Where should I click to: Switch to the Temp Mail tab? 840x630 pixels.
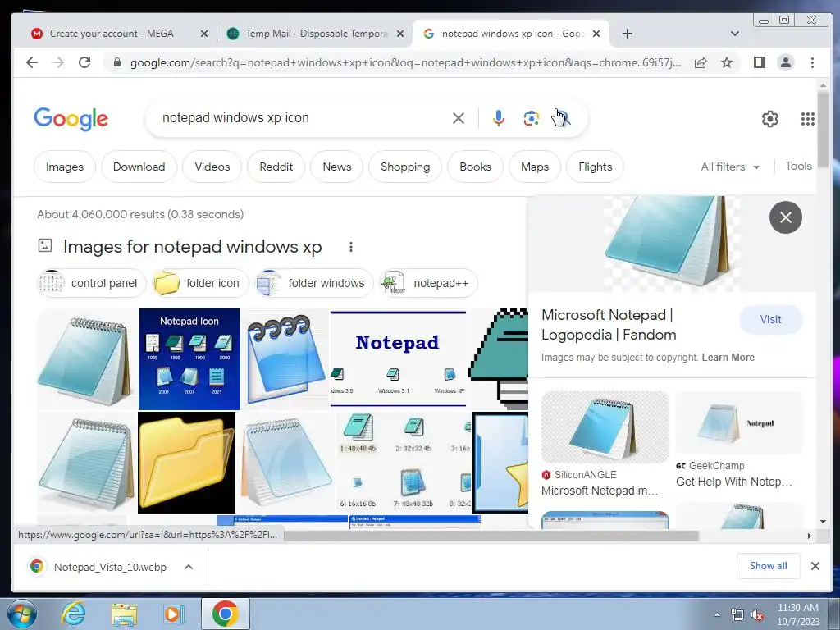pyautogui.click(x=314, y=34)
